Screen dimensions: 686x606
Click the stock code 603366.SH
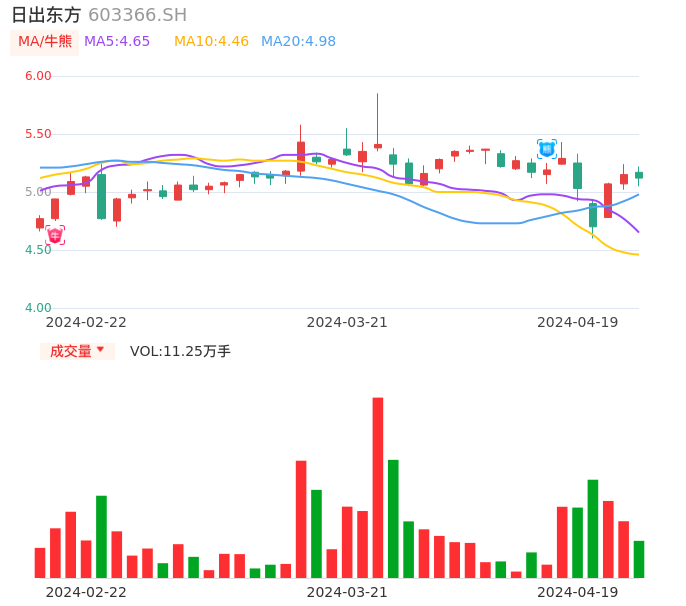(x=137, y=15)
